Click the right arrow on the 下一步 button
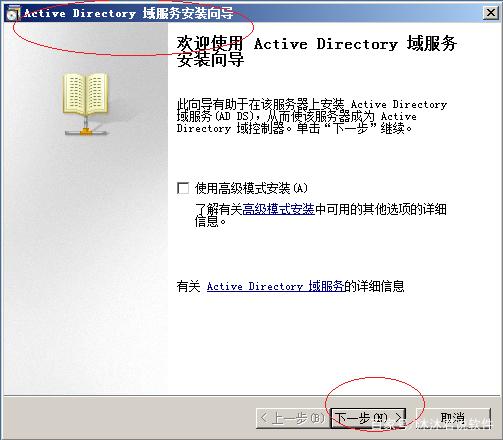The width and height of the screenshot is (503, 440). (x=398, y=418)
